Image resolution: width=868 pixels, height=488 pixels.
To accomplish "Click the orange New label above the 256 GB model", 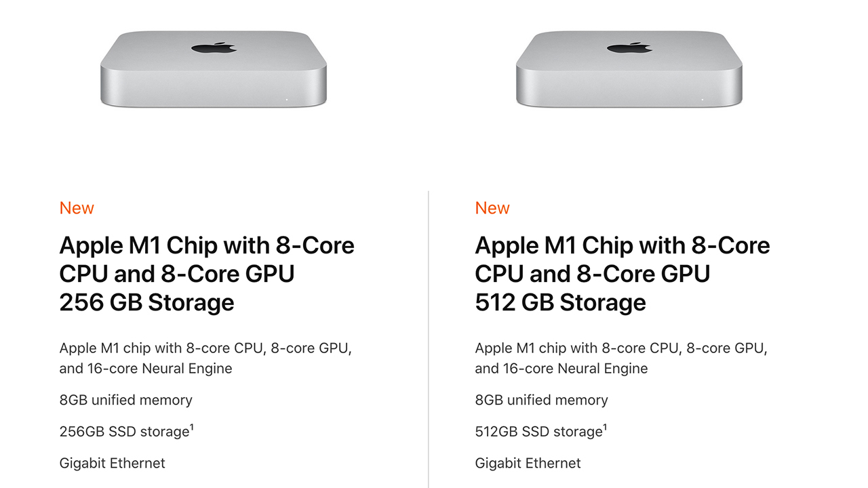I will (77, 208).
